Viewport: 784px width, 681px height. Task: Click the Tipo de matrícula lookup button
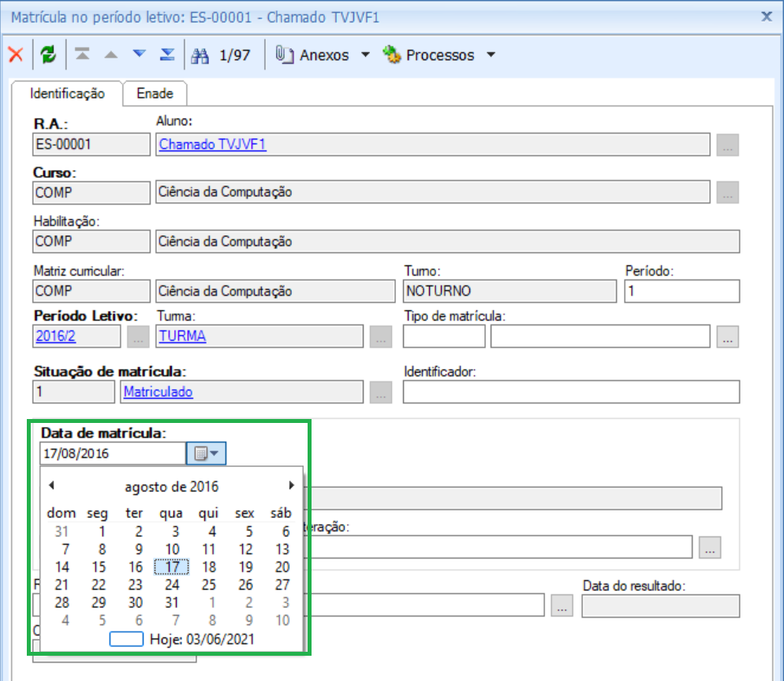(x=727, y=337)
